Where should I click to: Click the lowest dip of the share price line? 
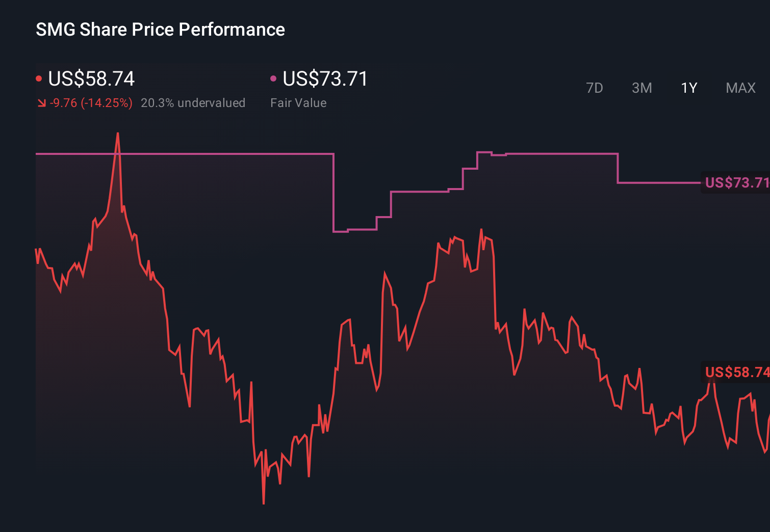click(x=264, y=502)
